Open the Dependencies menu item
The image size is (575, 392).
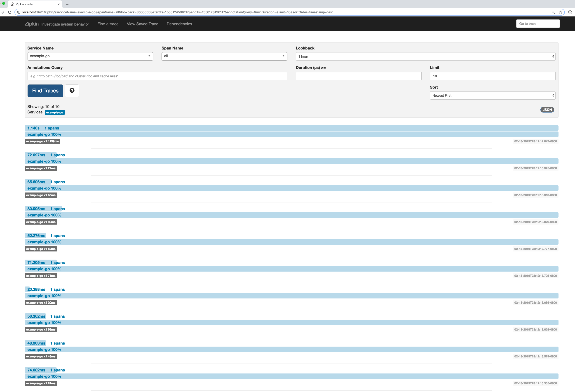tap(179, 24)
